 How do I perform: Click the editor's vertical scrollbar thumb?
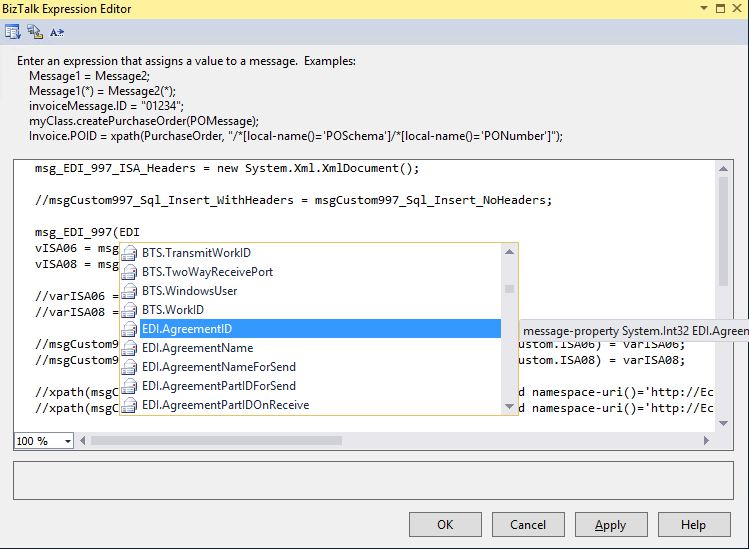click(x=723, y=232)
